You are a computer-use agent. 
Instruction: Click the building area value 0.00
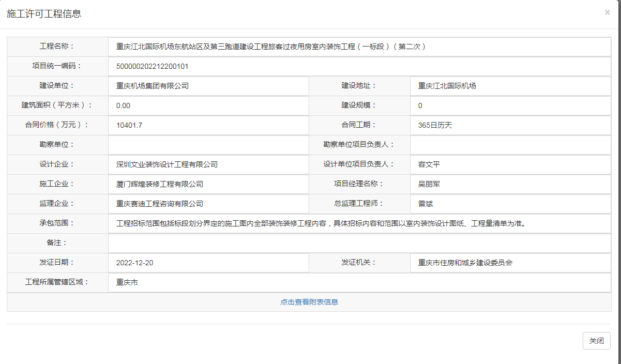pyautogui.click(x=123, y=105)
